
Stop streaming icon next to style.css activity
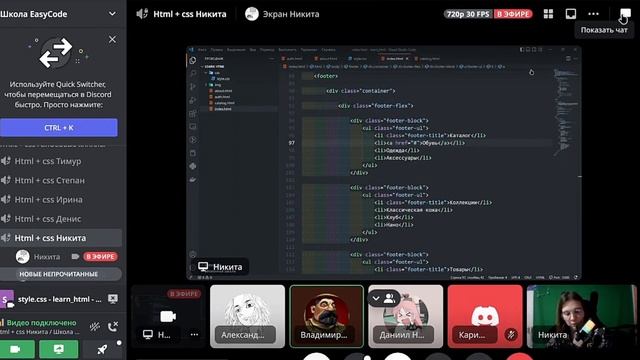(113, 299)
